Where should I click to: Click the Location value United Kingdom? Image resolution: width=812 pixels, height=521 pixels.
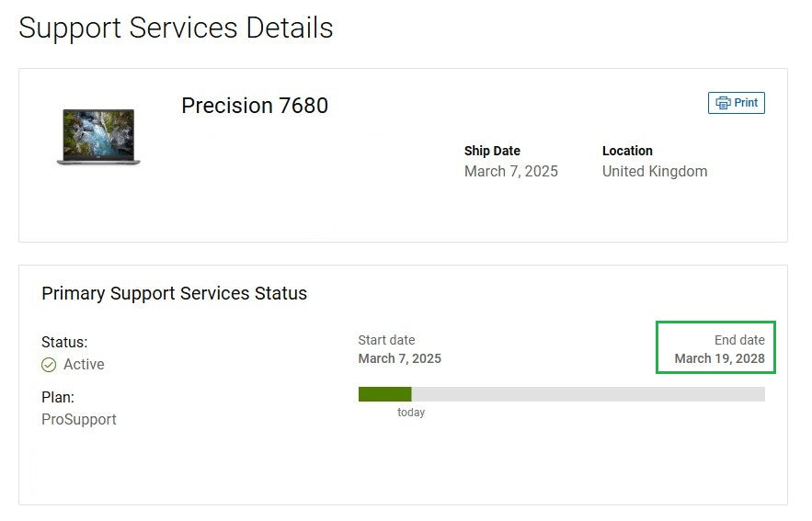655,171
